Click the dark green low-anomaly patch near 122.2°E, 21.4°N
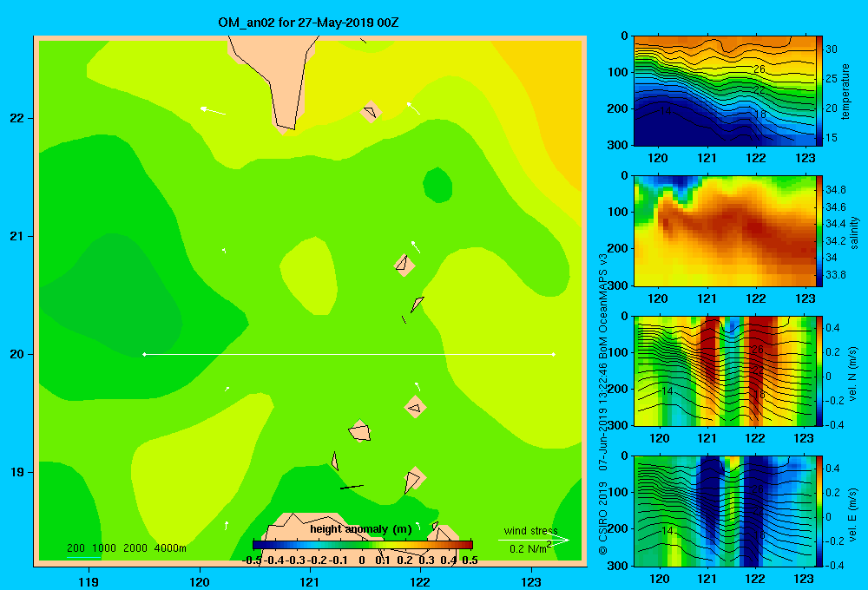Image resolution: width=868 pixels, height=590 pixels. click(x=437, y=184)
